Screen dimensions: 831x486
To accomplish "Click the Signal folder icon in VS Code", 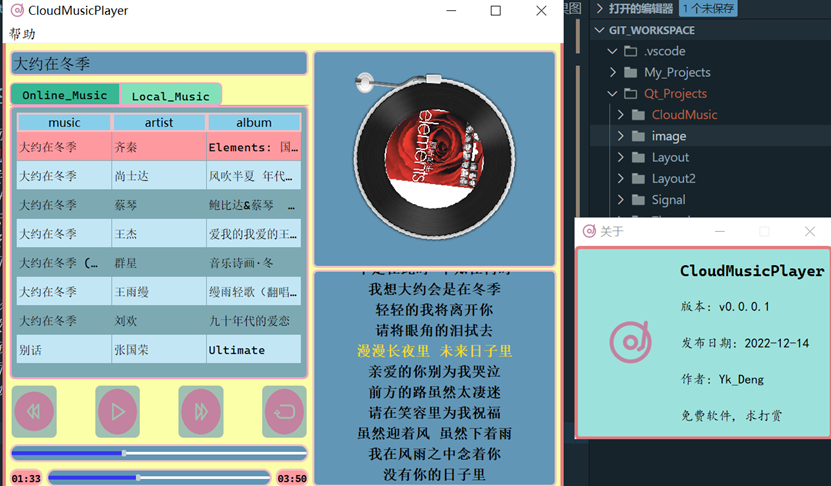I will click(639, 199).
